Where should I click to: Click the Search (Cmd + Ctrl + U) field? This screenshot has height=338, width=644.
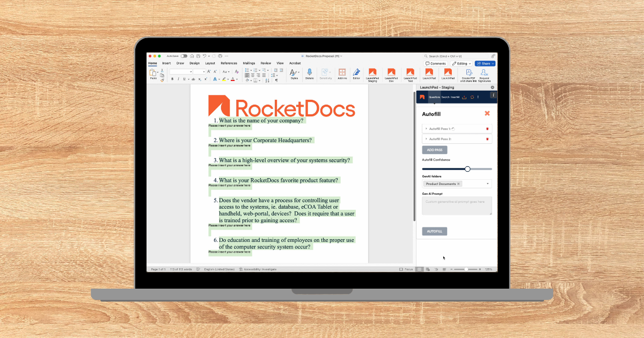(x=456, y=56)
